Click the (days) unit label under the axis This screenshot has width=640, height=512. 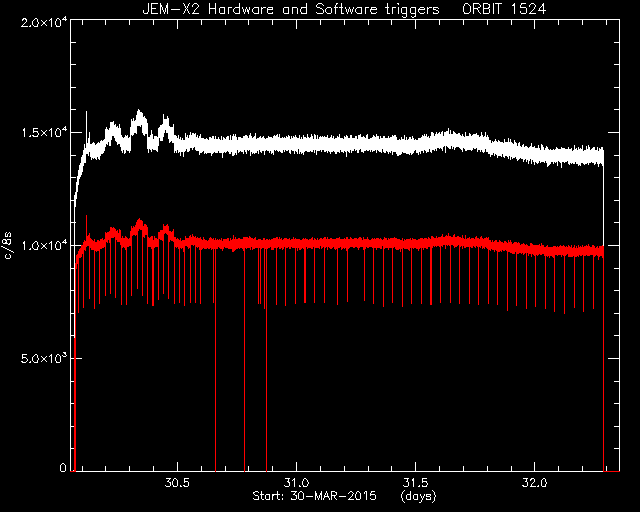pyautogui.click(x=419, y=496)
